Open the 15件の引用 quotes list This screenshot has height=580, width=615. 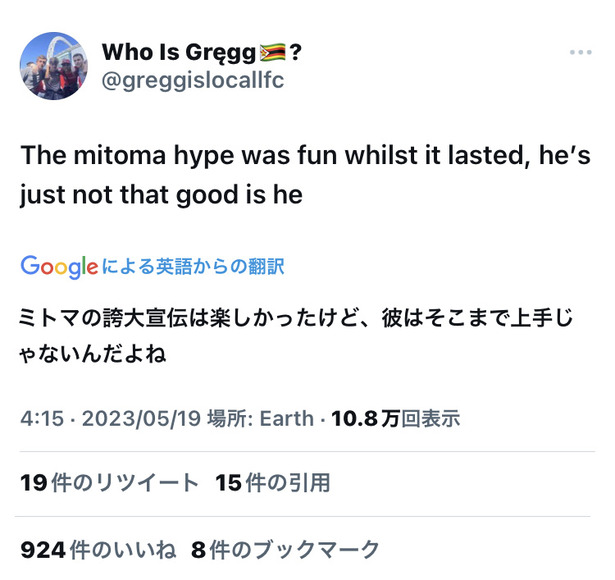point(273,483)
